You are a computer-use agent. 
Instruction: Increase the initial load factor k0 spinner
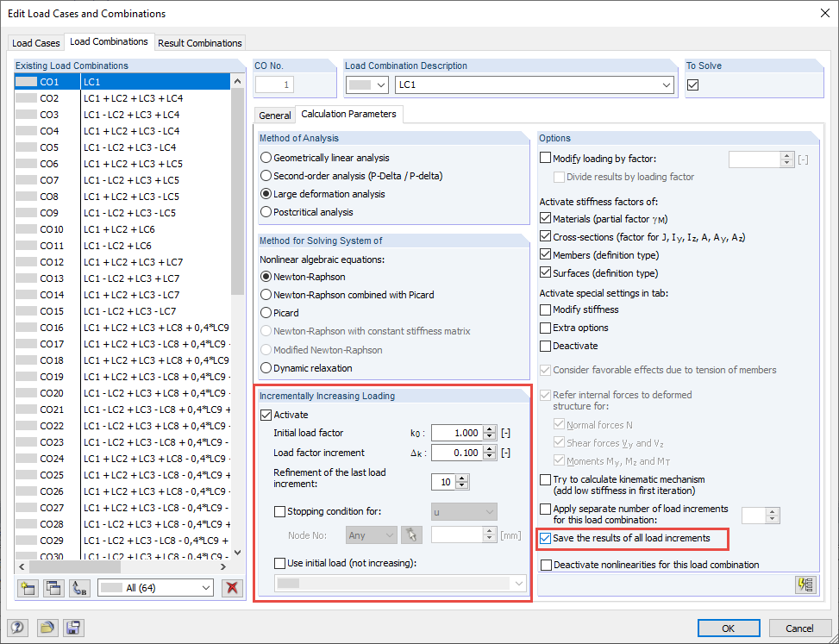coord(490,429)
